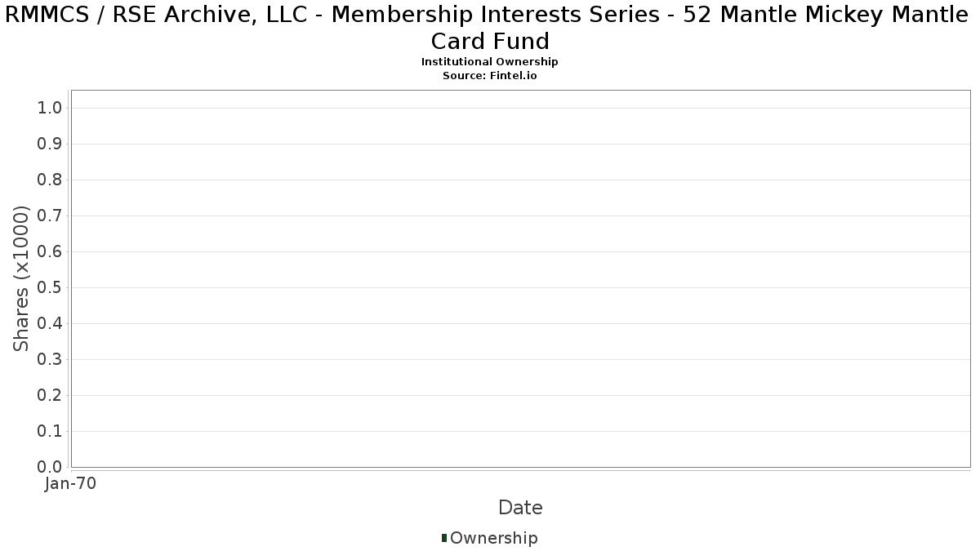Open the Source: Fintel.io link text
Screen dimensions: 980x551
(x=490, y=75)
